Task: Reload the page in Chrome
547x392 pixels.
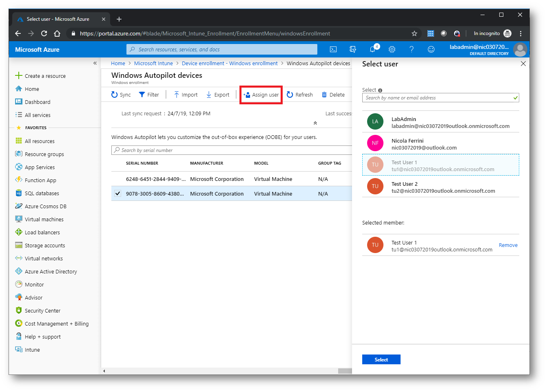Action: (44, 33)
